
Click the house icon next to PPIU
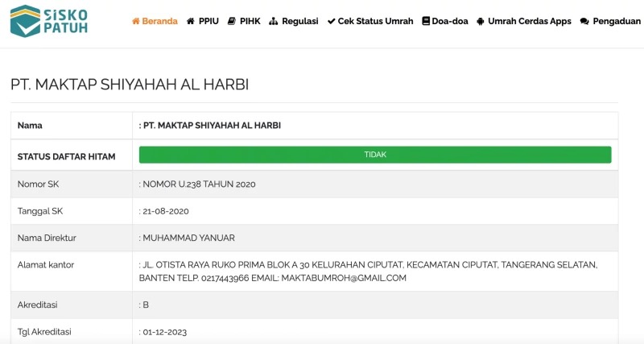click(191, 21)
